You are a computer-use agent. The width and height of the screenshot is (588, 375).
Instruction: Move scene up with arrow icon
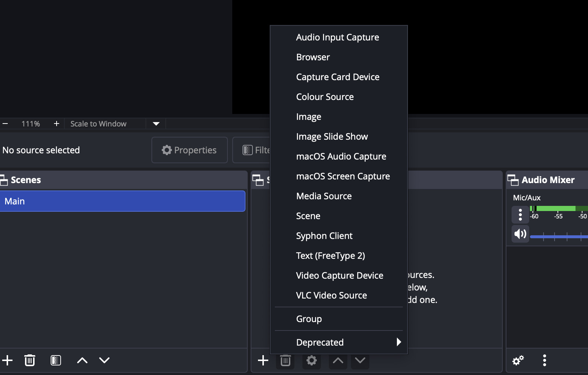click(x=82, y=360)
